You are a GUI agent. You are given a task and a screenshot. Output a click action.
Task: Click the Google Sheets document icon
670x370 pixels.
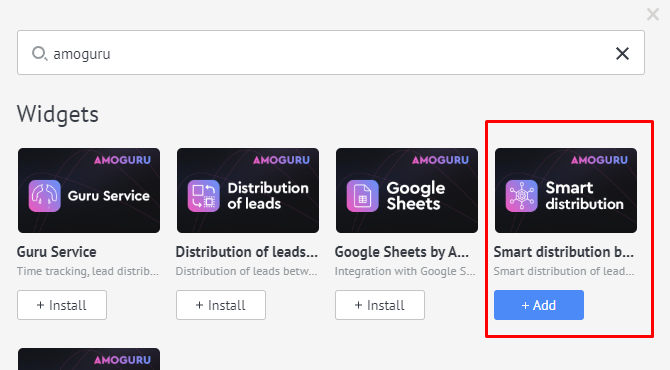[363, 196]
